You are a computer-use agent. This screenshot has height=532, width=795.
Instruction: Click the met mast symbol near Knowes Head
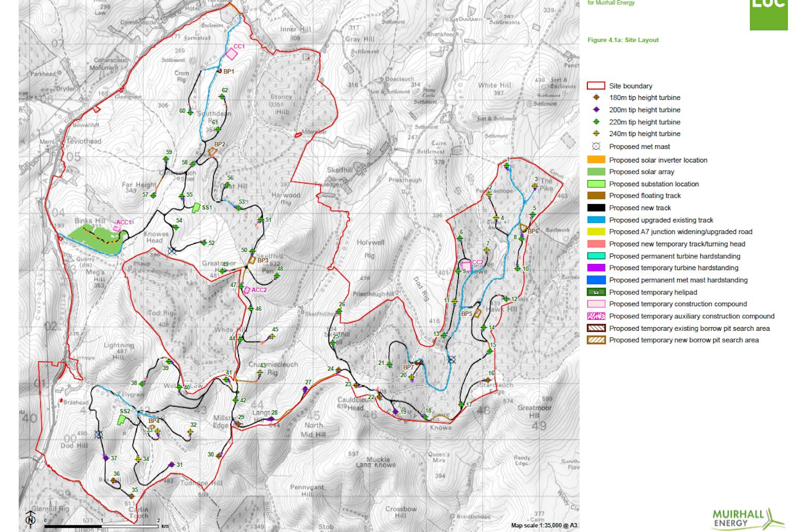[x=172, y=251]
